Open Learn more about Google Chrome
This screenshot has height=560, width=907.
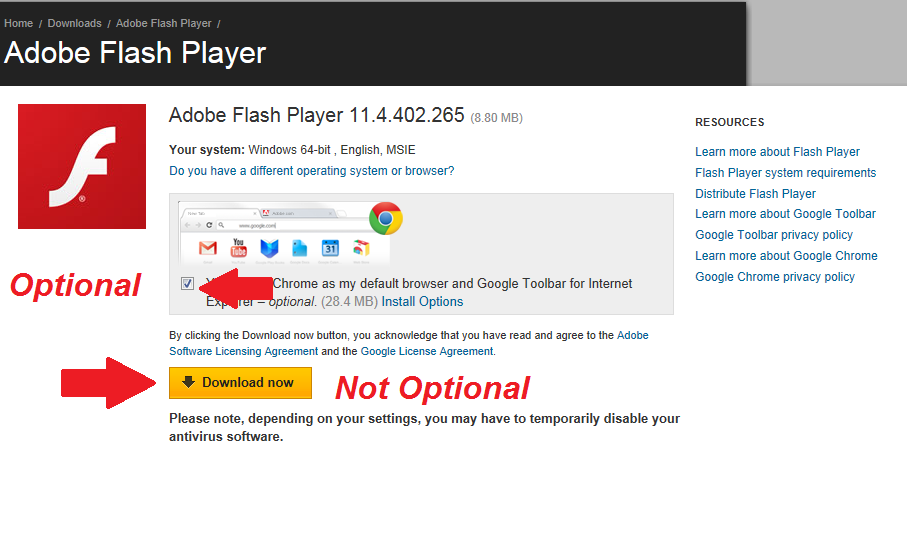click(786, 256)
